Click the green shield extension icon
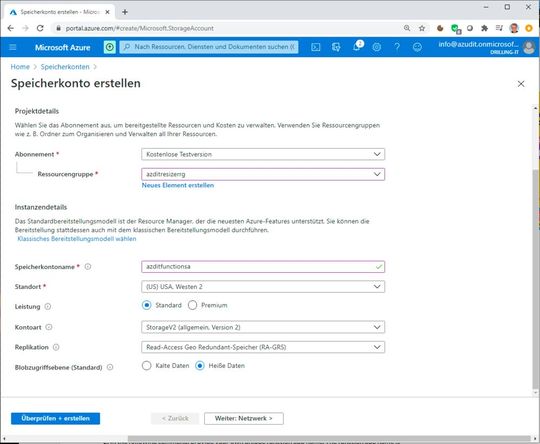The image size is (540, 444). [x=455, y=29]
